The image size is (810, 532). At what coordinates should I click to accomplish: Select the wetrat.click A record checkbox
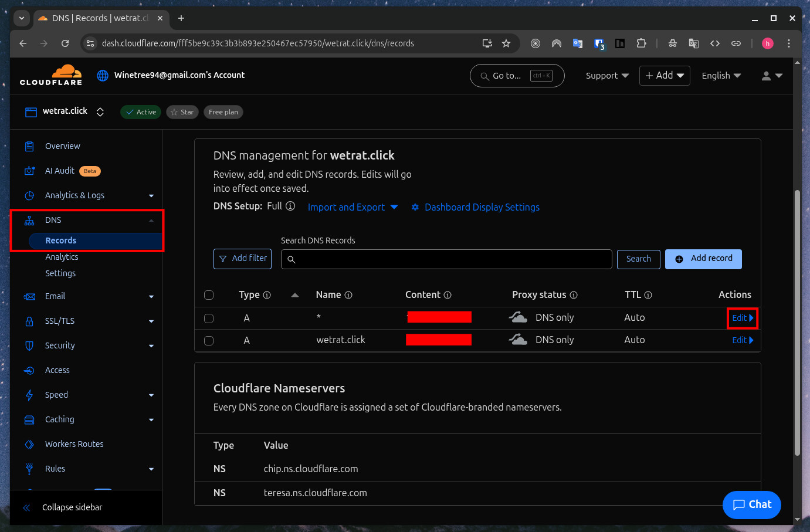pos(209,340)
